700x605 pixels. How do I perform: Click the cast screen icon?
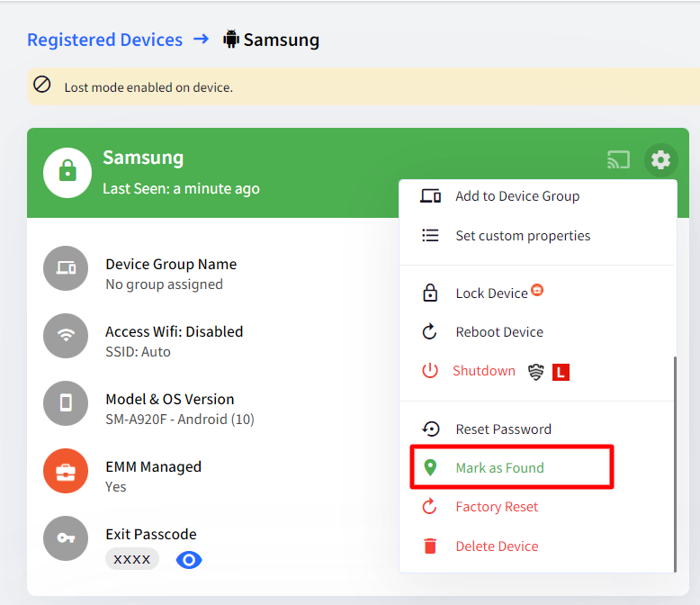(x=618, y=159)
